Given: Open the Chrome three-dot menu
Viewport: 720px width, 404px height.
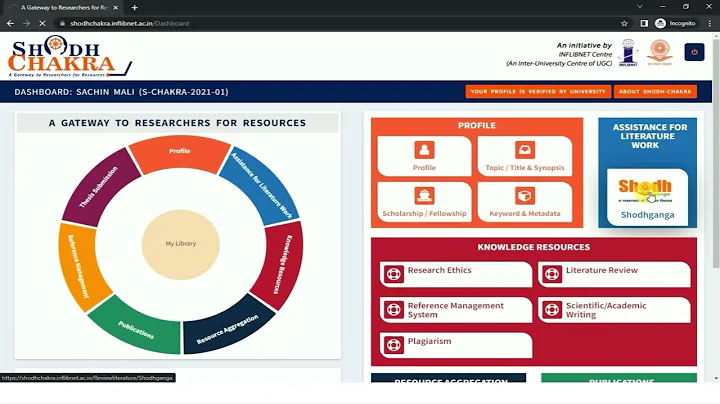Looking at the screenshot, I should point(710,23).
